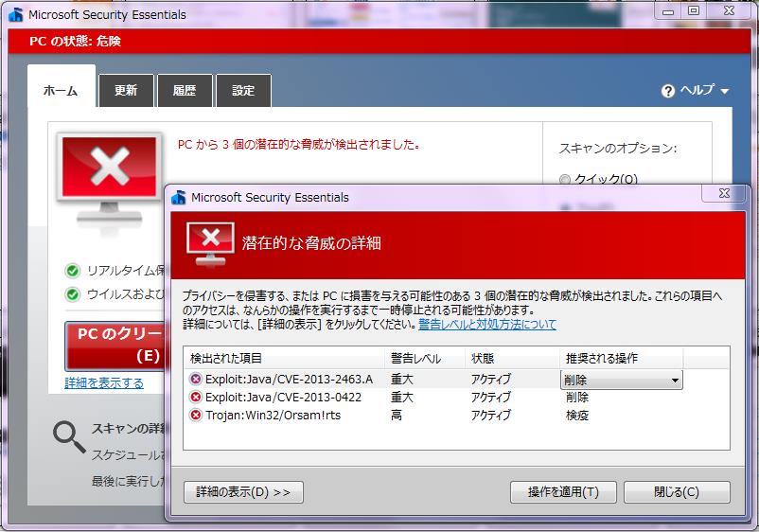Open the 警告レベルと対処方法について link

487,325
